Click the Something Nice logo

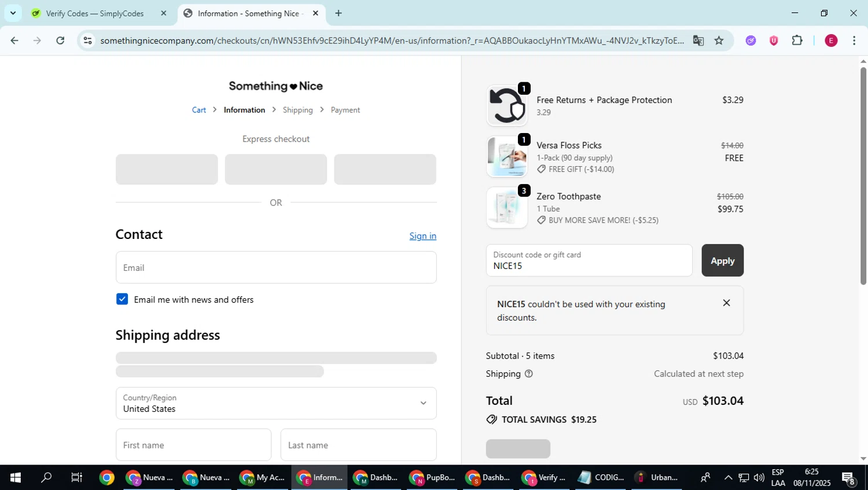[x=276, y=86]
